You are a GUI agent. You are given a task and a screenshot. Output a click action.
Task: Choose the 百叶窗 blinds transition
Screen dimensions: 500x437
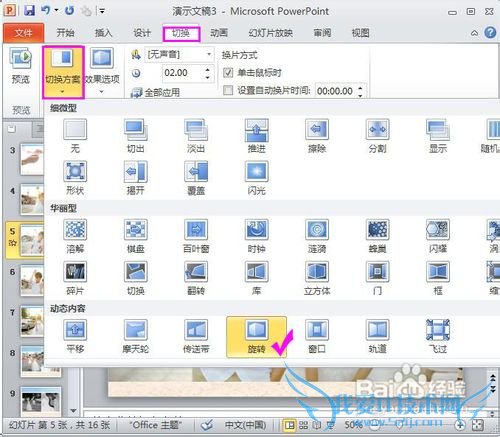pos(196,237)
